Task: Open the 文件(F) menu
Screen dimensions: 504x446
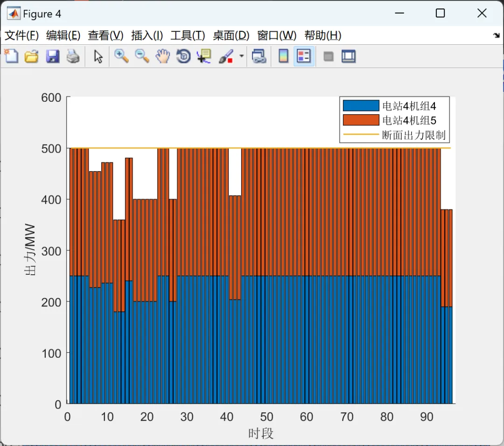Action: point(21,35)
